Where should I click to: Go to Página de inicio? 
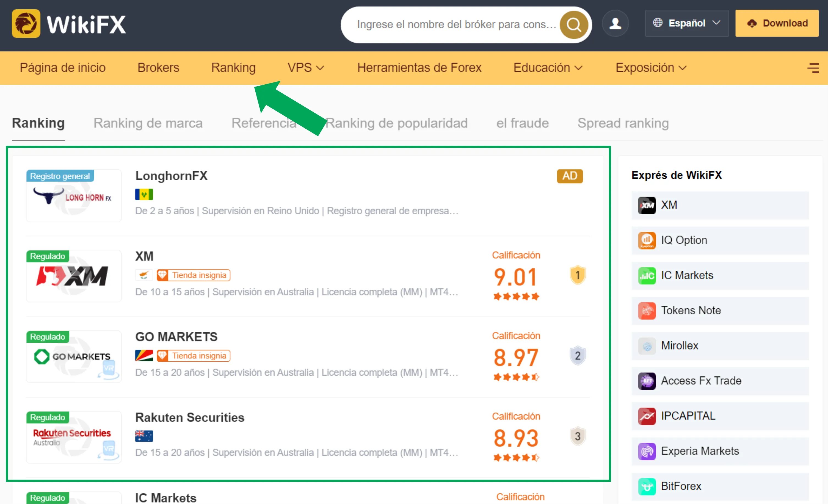tap(63, 68)
